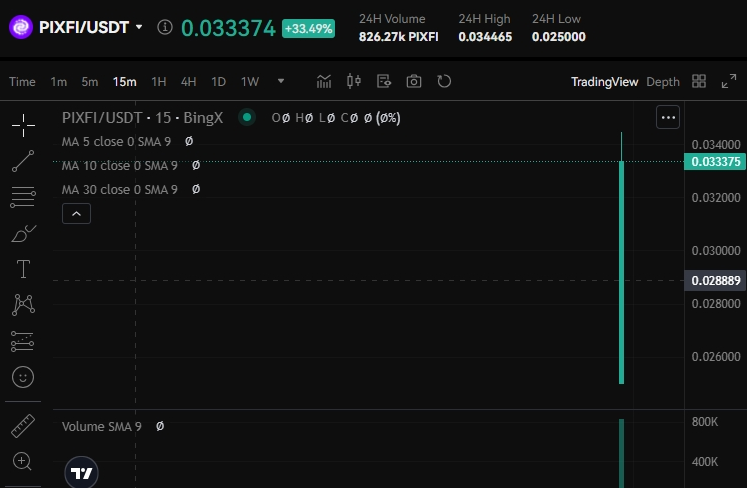
Task: Click the Volume SMA 9 legend
Action: tap(101, 426)
